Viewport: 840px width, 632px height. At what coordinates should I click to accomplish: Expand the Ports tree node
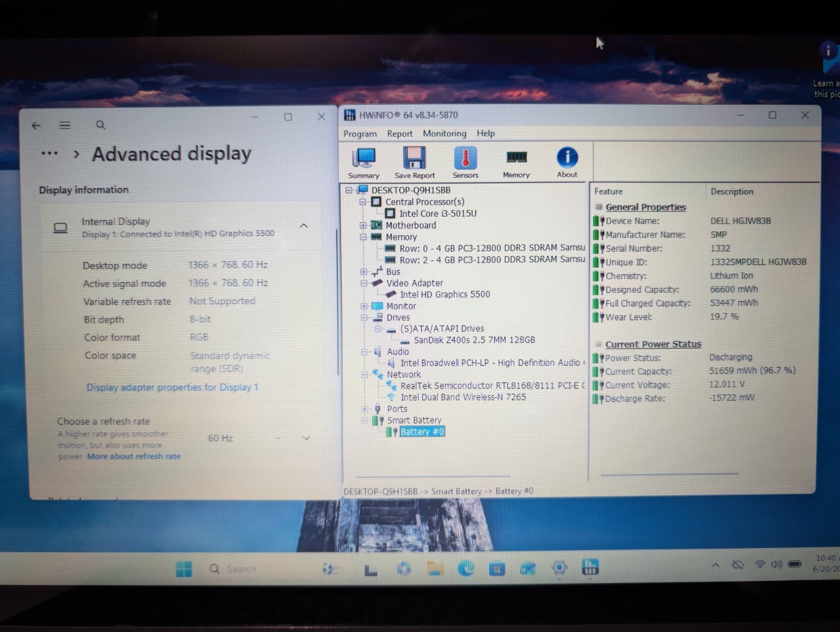pyautogui.click(x=364, y=409)
